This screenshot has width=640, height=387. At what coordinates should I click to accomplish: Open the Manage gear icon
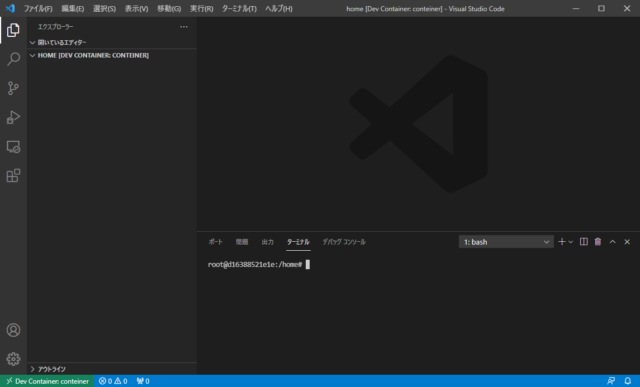(13, 359)
